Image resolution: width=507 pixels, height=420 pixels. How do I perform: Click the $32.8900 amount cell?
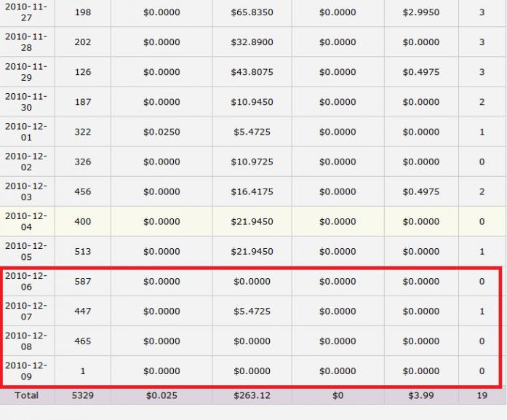(252, 42)
